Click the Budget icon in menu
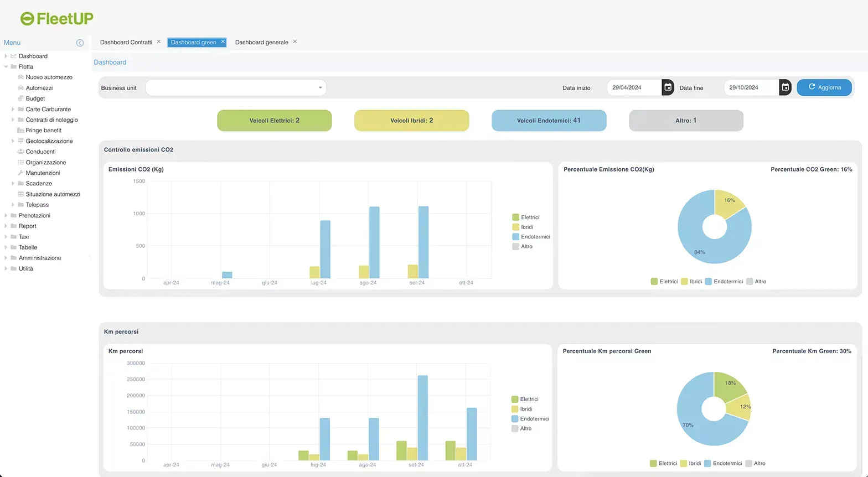Viewport: 868px width, 477px height. tap(21, 98)
